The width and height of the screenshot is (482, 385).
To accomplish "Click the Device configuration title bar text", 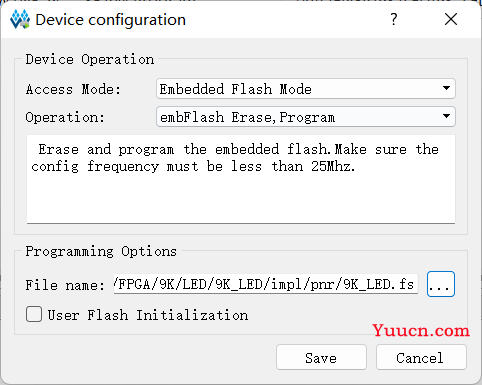I will (x=111, y=20).
